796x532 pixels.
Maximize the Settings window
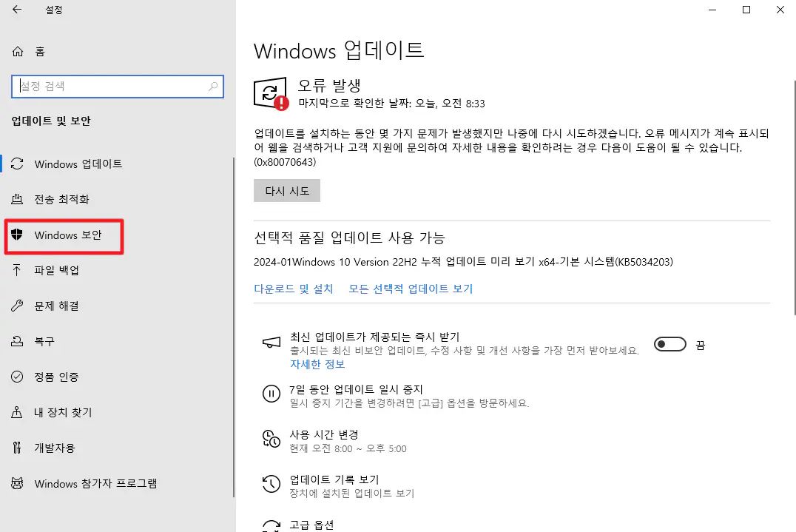pos(746,10)
